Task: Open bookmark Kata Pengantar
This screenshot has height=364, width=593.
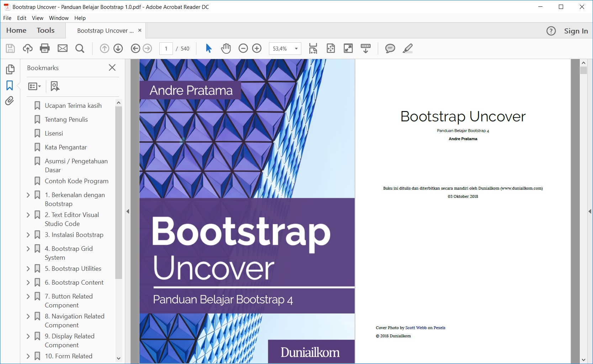Action: pyautogui.click(x=66, y=147)
